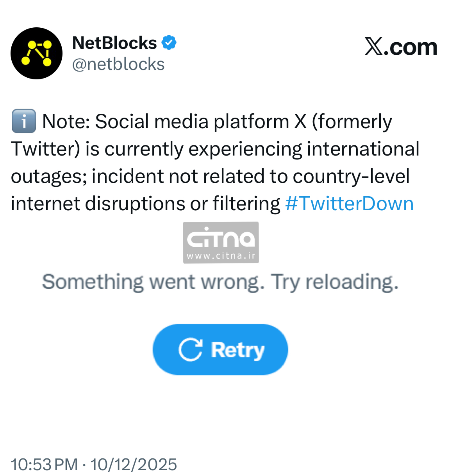
Task: Click the 10/12/2025 post date
Action: [134, 464]
